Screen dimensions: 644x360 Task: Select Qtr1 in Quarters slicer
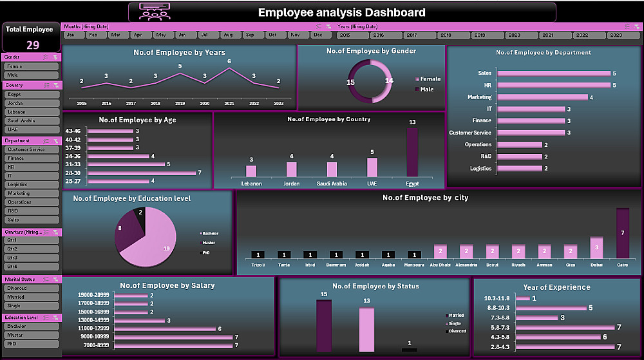[31, 241]
